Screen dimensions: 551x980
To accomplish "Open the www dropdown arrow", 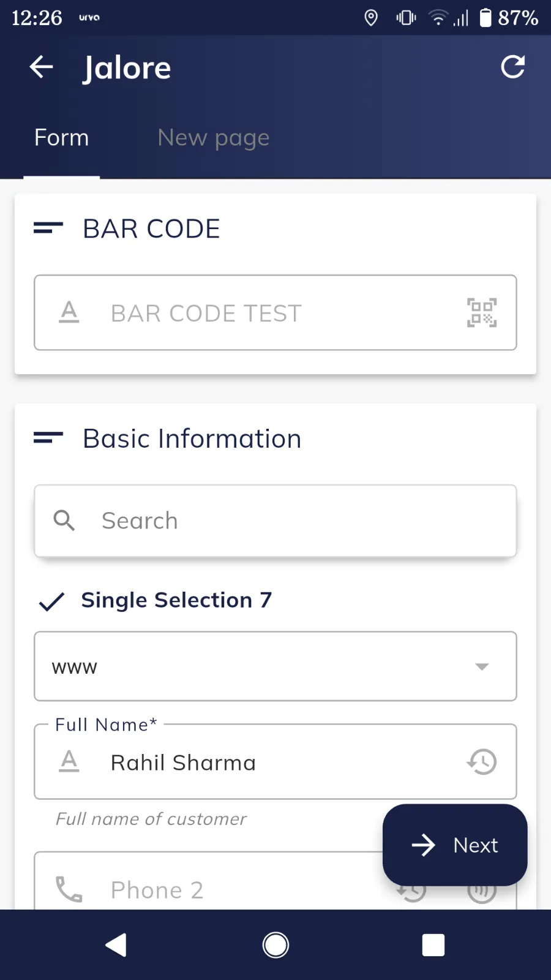I will click(482, 666).
